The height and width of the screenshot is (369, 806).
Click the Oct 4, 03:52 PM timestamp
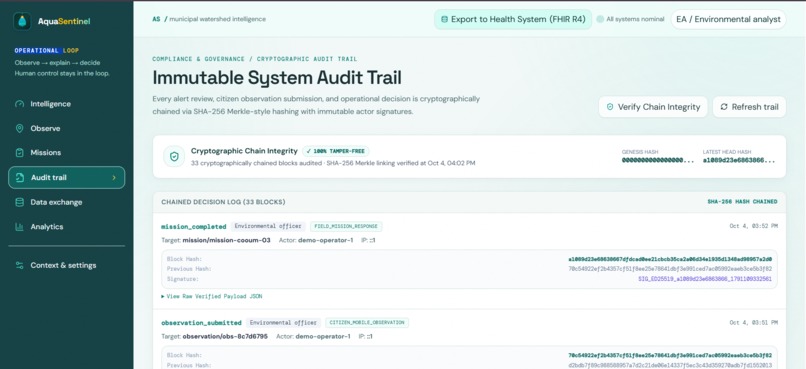[754, 226]
